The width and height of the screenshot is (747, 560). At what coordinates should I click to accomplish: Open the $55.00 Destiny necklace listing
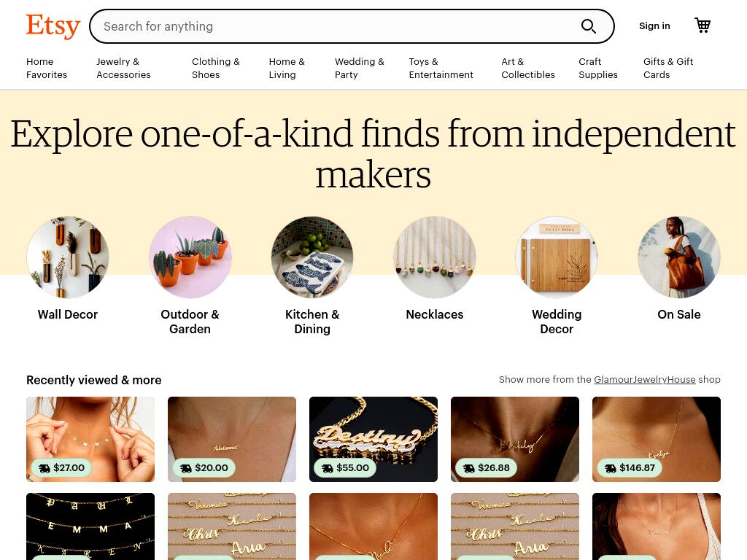[x=373, y=439]
